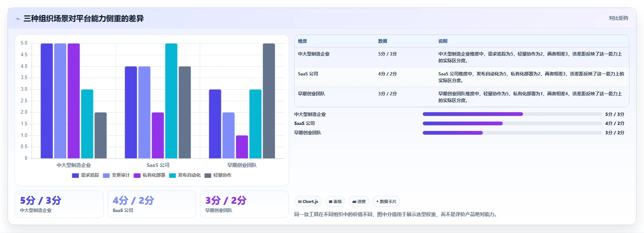Click the 表格 chip
The height and width of the screenshot is (233, 644).
335,201
